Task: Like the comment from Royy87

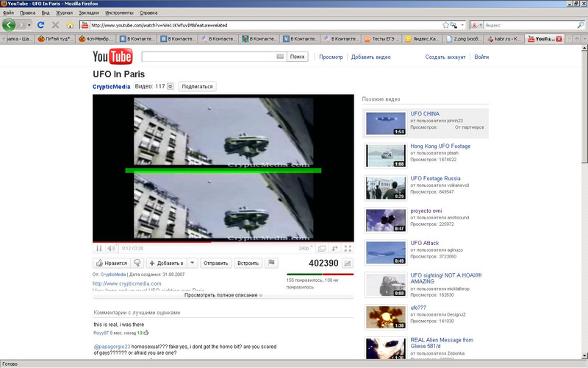Action: [146, 333]
